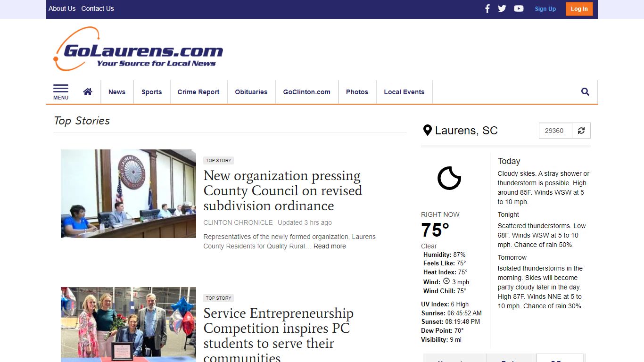Click the location pin beside Laurens, SC

click(x=428, y=131)
